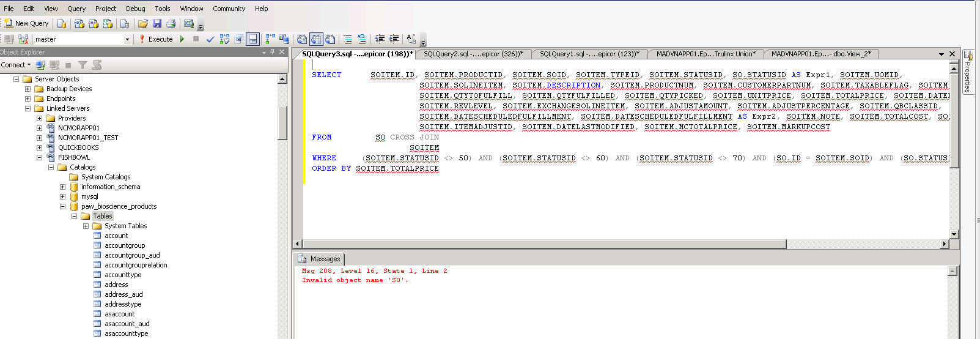Click Comment out selected lines icon

pyautogui.click(x=348, y=39)
